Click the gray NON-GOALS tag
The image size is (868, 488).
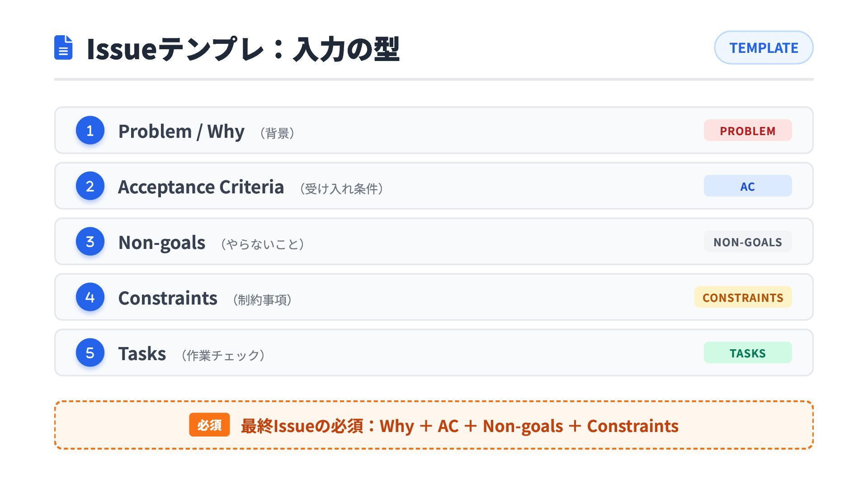click(x=747, y=242)
